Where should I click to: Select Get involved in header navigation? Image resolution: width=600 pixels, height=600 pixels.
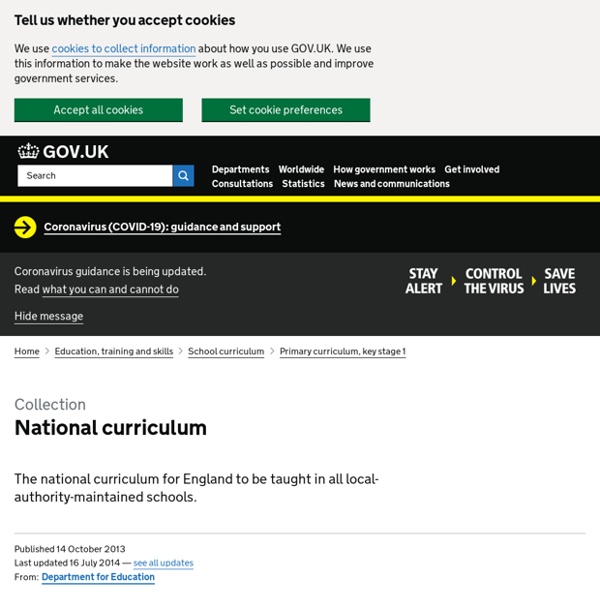(x=472, y=169)
